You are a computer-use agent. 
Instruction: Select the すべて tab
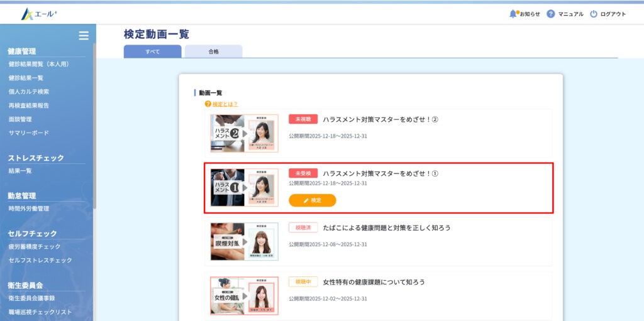coord(152,52)
